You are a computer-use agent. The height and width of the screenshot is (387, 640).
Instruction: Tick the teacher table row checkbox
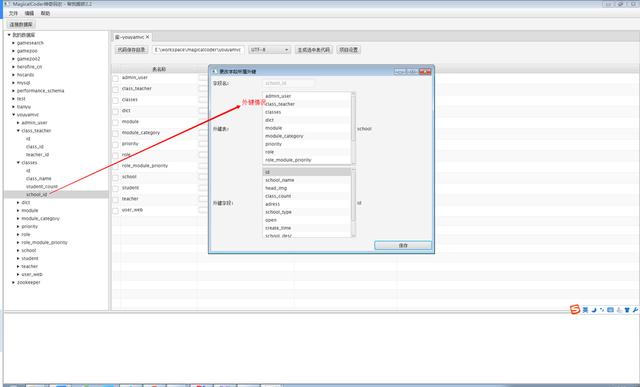tap(116, 199)
